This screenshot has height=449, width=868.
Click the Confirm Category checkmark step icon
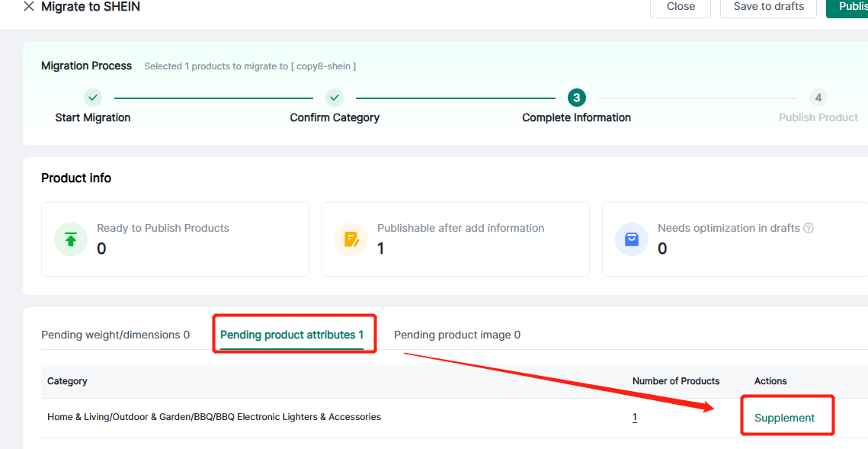click(335, 98)
